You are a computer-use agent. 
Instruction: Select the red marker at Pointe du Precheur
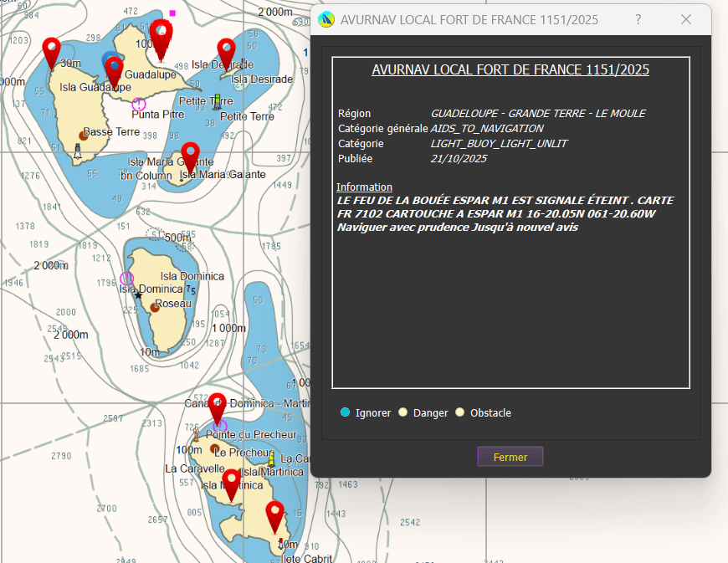pyautogui.click(x=217, y=406)
